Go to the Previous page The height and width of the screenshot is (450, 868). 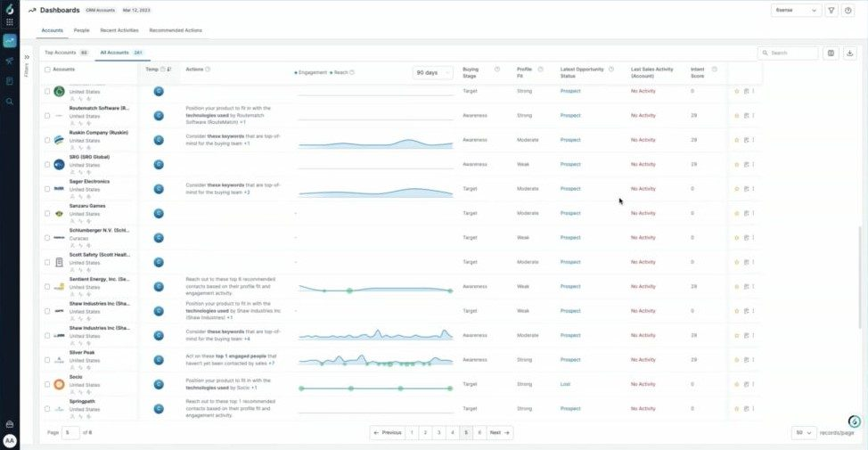pos(388,433)
